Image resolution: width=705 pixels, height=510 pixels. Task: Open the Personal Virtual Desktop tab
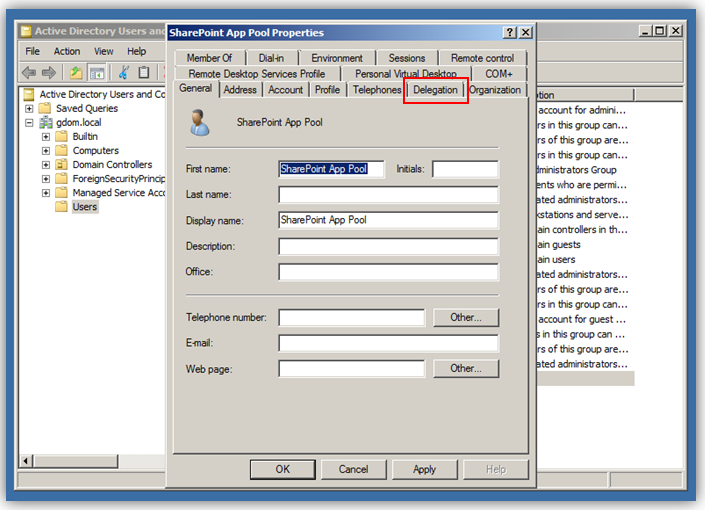(x=406, y=73)
